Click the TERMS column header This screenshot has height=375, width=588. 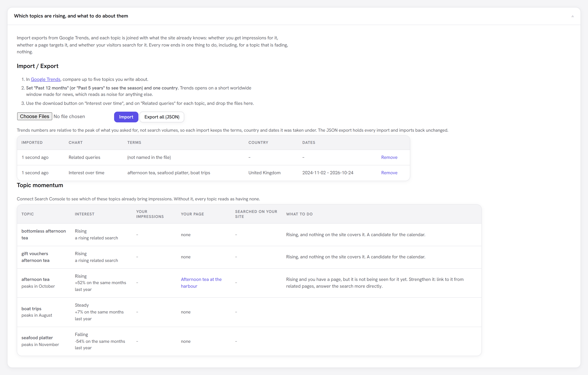tap(134, 142)
